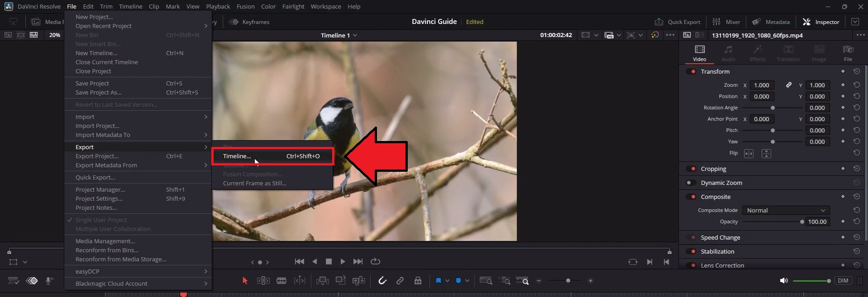Mute audio using the speaker icon
868x297 pixels.
784,281
